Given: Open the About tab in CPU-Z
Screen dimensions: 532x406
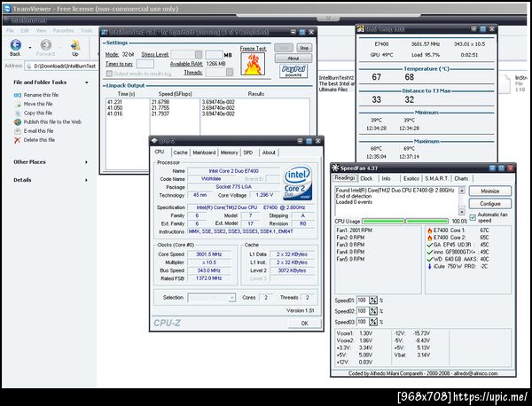Looking at the screenshot, I should tap(269, 152).
